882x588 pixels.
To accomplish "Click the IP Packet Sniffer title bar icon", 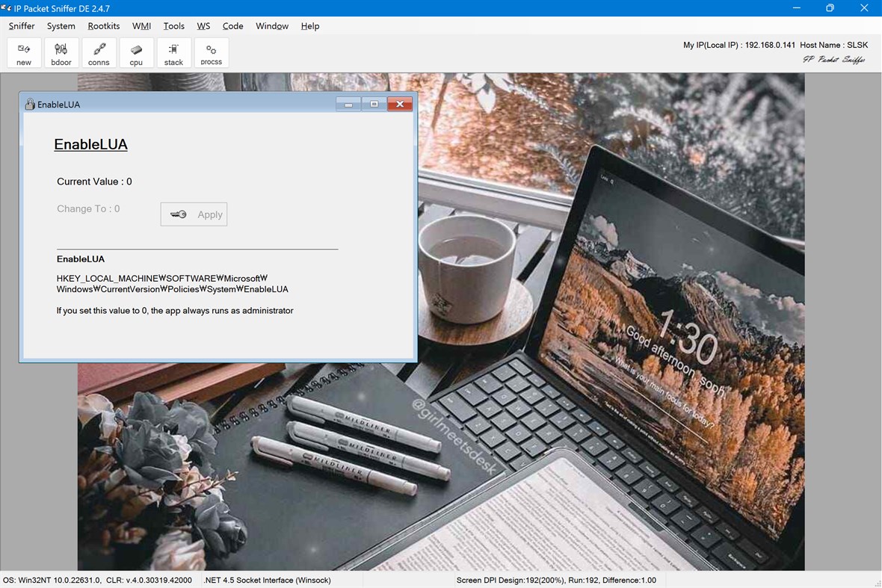I will click(8, 8).
